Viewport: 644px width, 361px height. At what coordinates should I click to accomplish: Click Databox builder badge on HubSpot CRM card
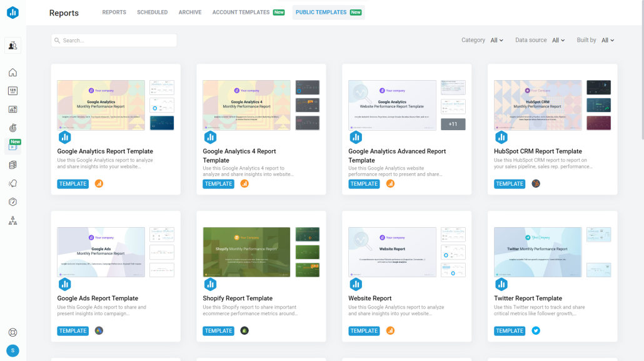pyautogui.click(x=501, y=137)
